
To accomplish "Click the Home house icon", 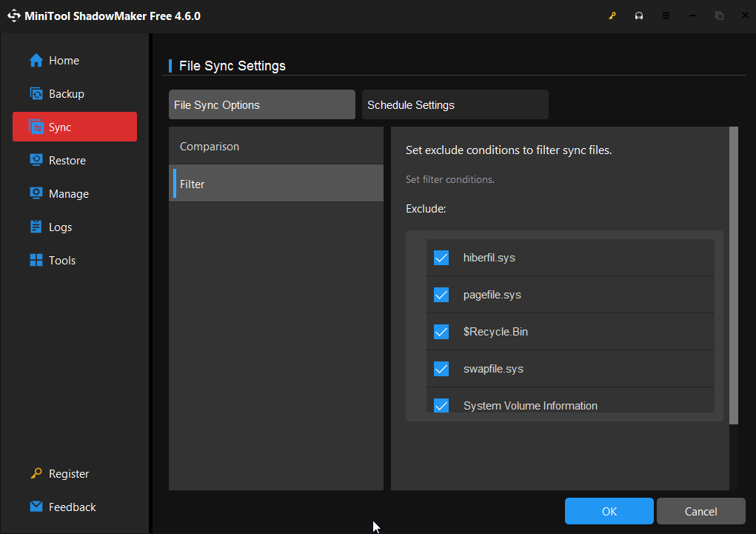I will [36, 60].
